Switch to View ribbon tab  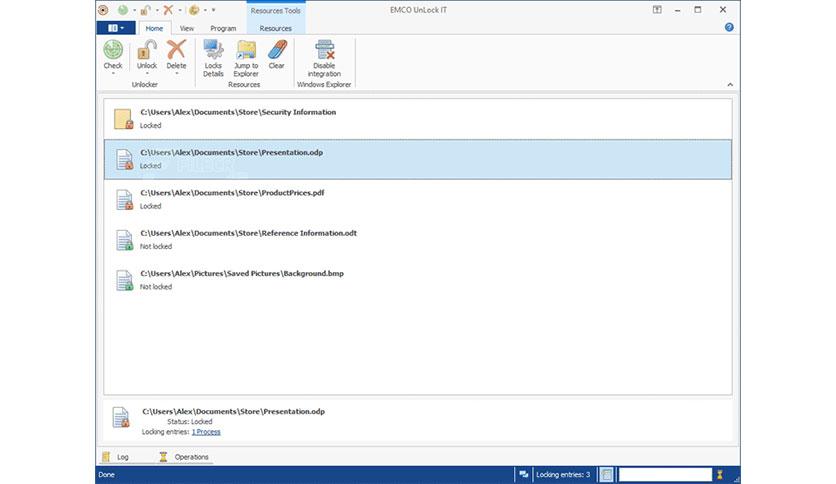[x=187, y=28]
